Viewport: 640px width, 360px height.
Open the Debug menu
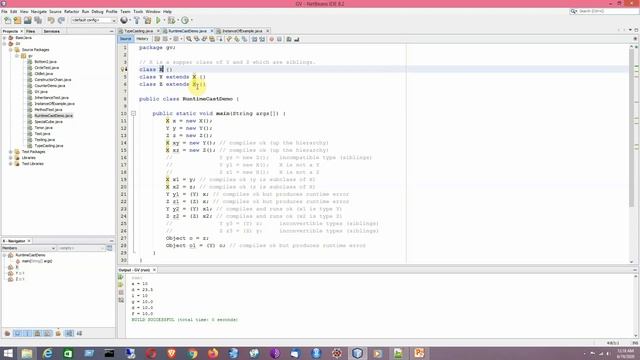97,11
